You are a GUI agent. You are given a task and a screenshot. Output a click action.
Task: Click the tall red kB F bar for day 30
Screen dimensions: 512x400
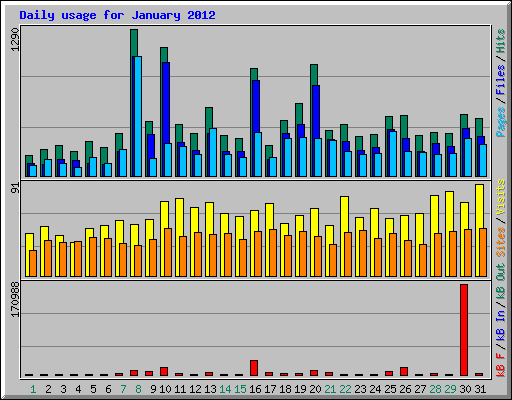point(464,330)
